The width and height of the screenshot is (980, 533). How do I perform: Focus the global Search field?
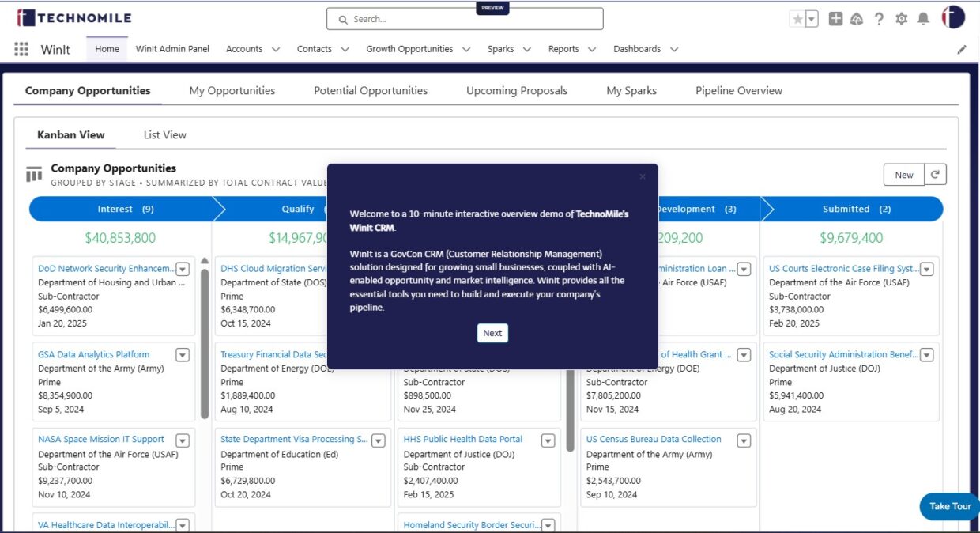(465, 19)
